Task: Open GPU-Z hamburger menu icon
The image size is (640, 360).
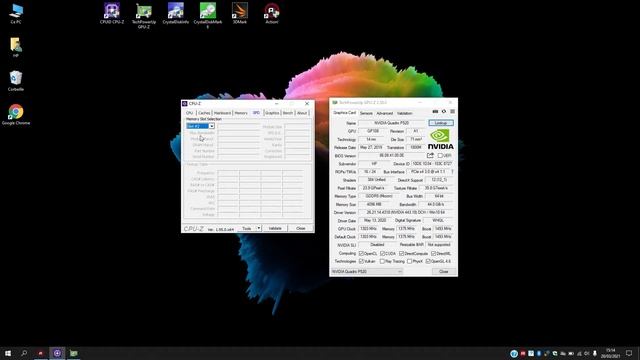Action: pyautogui.click(x=452, y=111)
